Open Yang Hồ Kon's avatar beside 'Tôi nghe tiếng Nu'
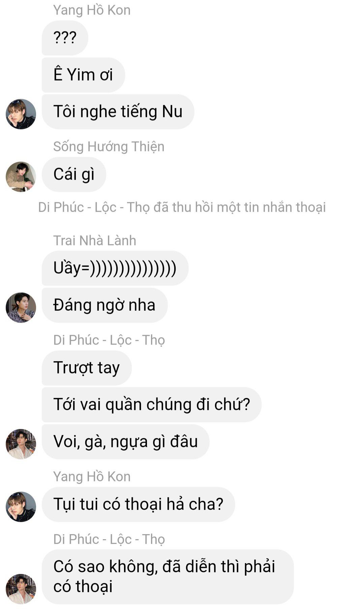 click(x=21, y=114)
